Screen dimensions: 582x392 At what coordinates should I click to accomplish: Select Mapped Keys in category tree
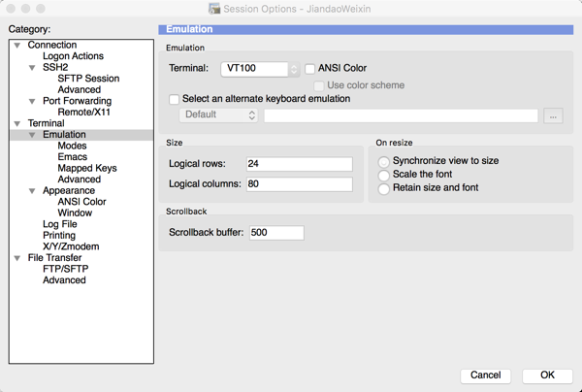click(x=87, y=168)
